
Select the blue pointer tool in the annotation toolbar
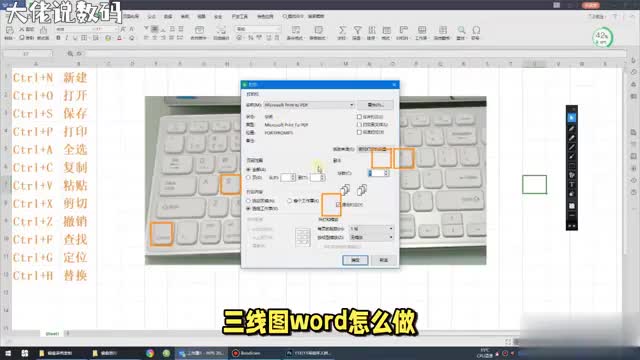[571, 118]
